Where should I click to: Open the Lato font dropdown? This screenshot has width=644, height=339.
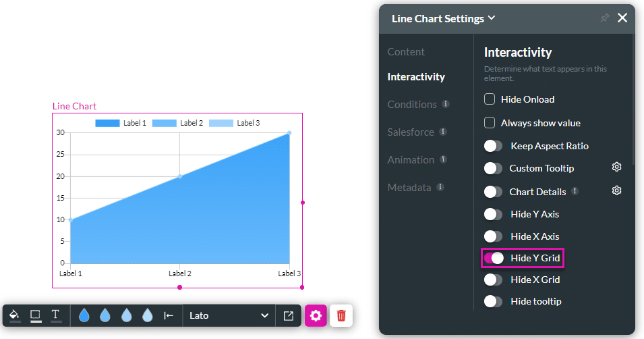(229, 315)
